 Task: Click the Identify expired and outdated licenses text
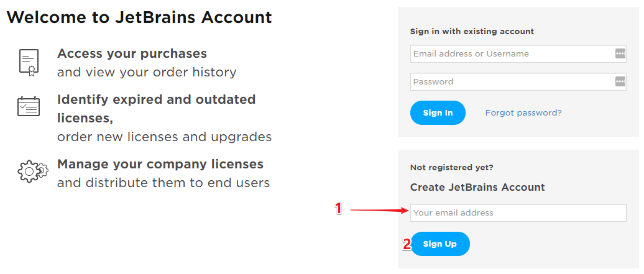(156, 109)
